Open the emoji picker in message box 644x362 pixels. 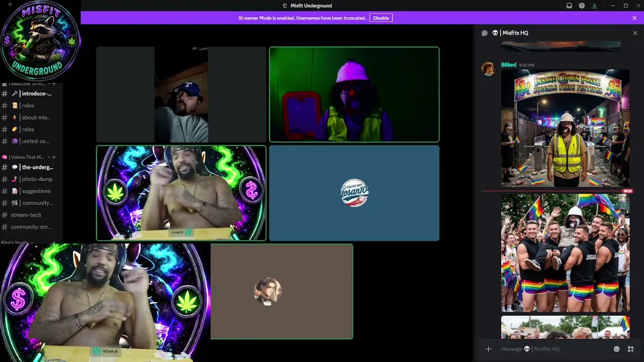617,349
